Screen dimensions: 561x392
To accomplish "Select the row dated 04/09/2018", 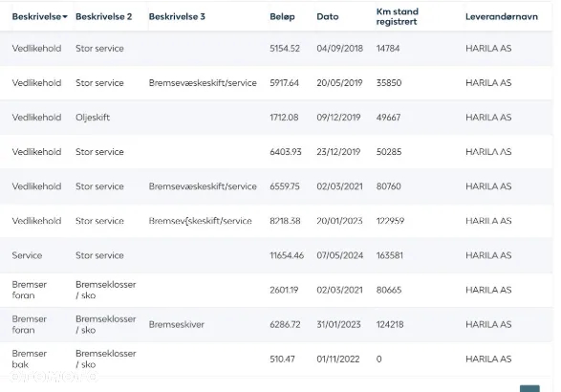I will point(276,49).
